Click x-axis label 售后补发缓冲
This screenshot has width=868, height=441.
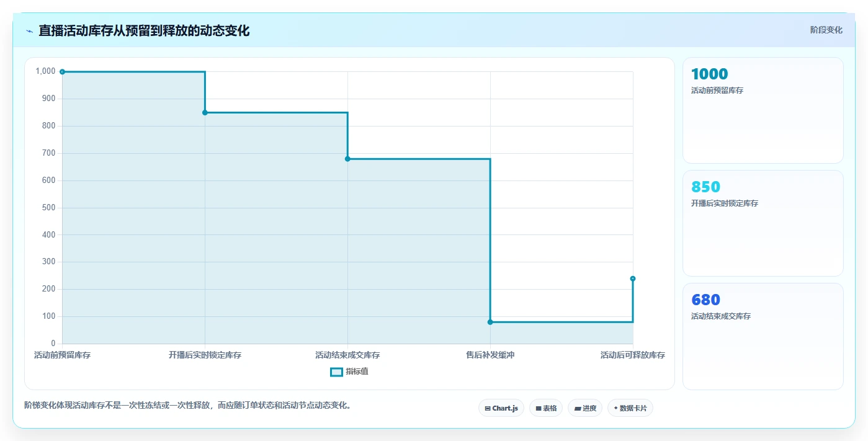[490, 355]
